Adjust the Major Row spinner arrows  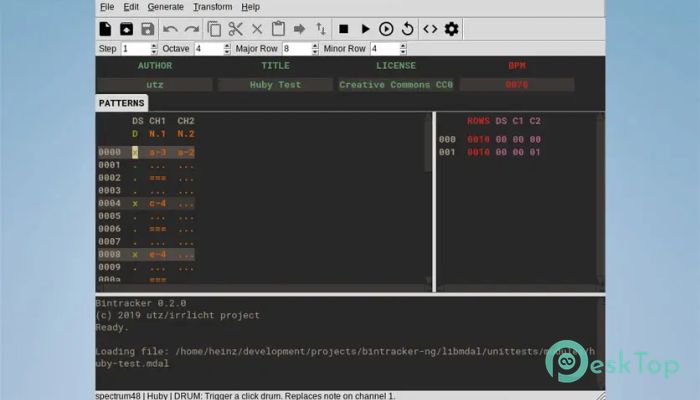tap(315, 49)
